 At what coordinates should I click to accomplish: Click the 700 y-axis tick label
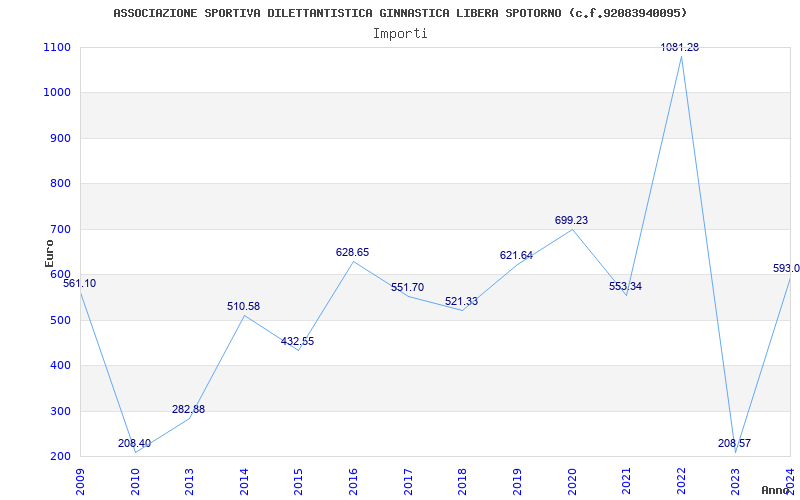click(x=60, y=229)
